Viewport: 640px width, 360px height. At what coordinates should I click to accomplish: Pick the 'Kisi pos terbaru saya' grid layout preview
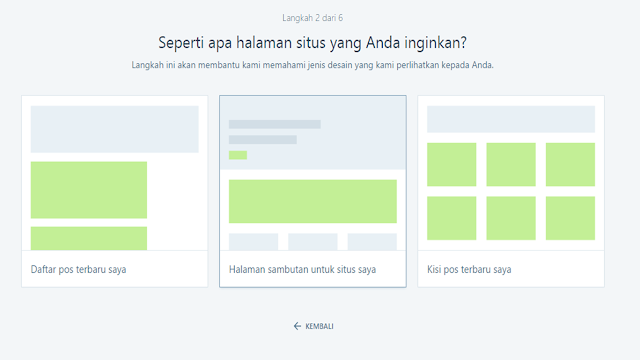coord(511,173)
